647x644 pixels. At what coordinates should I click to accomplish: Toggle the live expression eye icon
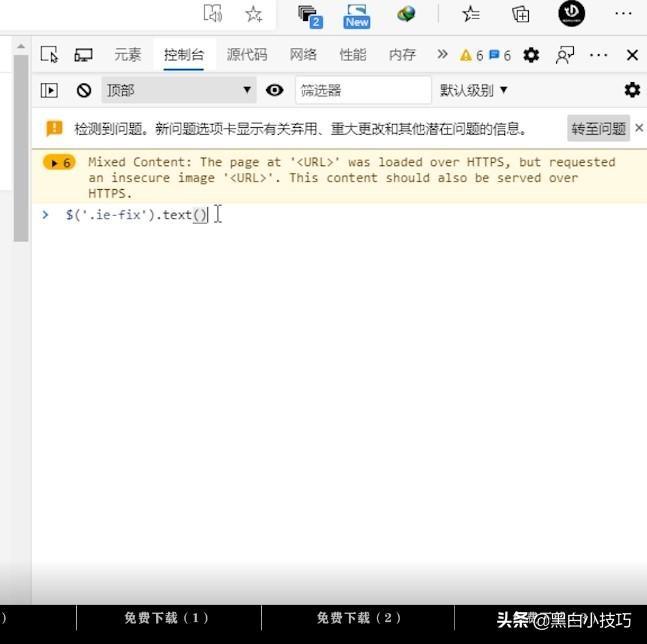(275, 90)
